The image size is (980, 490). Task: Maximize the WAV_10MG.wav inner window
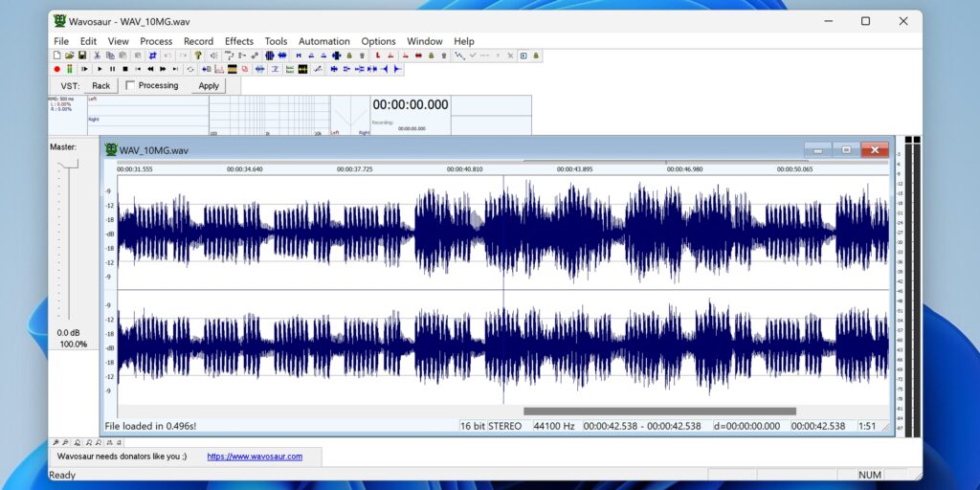pyautogui.click(x=846, y=150)
